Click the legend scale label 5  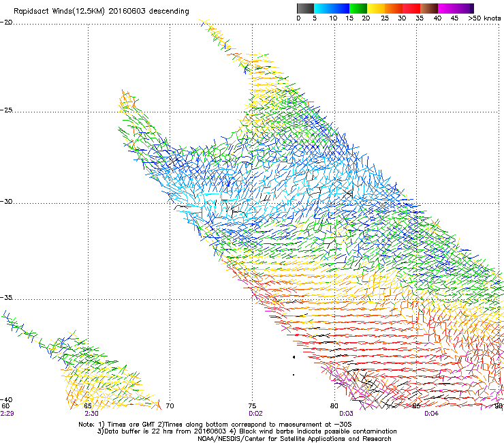tap(315, 18)
